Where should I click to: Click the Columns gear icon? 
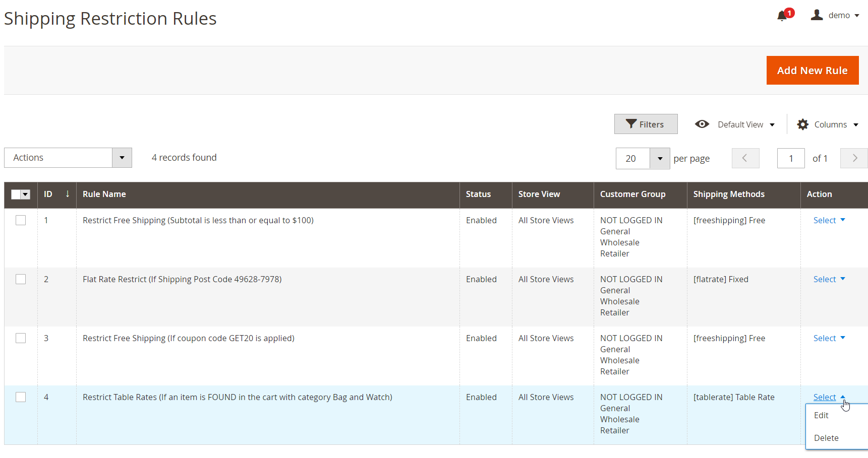click(802, 124)
